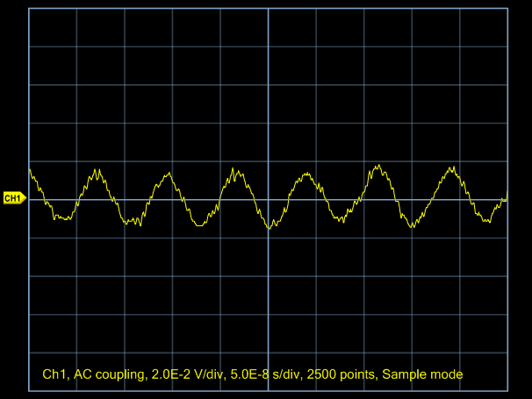Click the channel settings text at bottom
Viewport: 532px width, 399px height.
(x=253, y=374)
